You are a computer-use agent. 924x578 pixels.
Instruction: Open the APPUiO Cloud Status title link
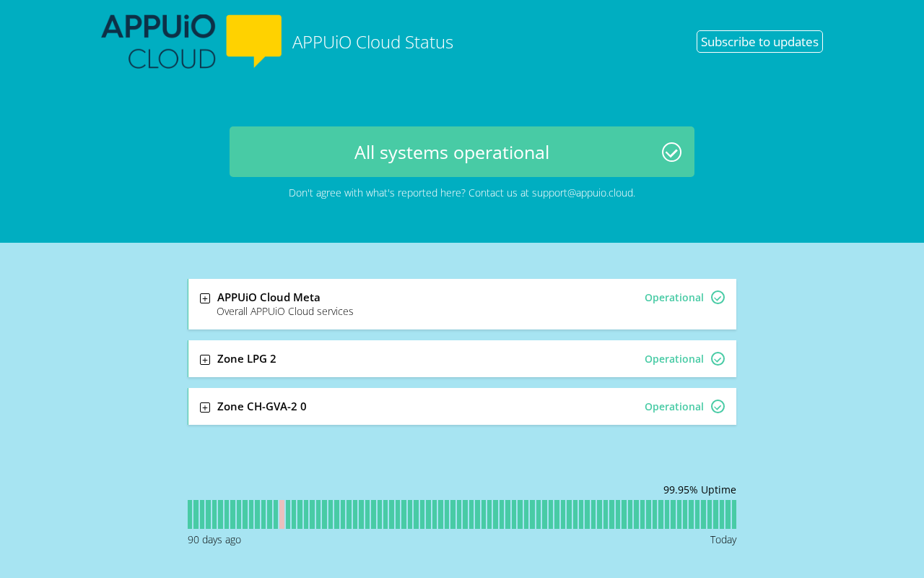pyautogui.click(x=372, y=42)
